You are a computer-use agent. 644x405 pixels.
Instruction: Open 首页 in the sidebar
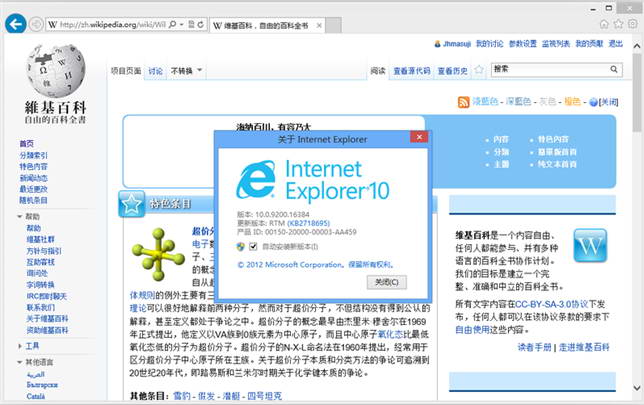[x=27, y=144]
